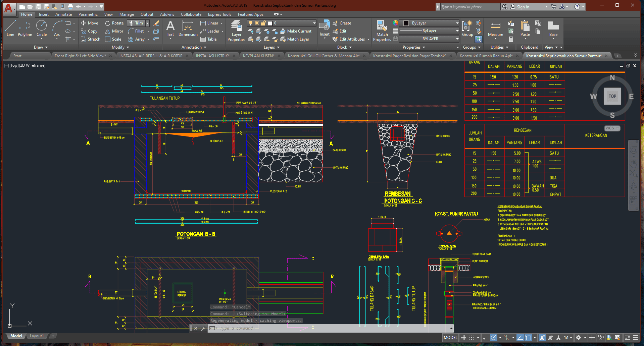Toggle MODEL space button in status bar
The width and height of the screenshot is (644, 346).
point(450,338)
